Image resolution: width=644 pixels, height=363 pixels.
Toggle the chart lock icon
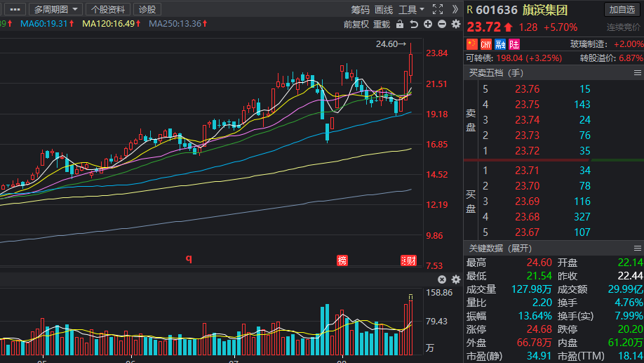pos(400,25)
